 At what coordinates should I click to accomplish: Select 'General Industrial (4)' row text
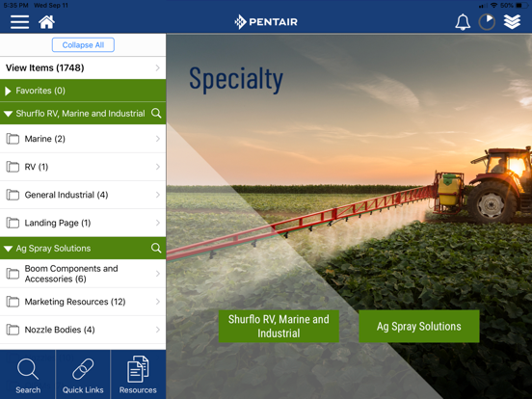point(66,195)
